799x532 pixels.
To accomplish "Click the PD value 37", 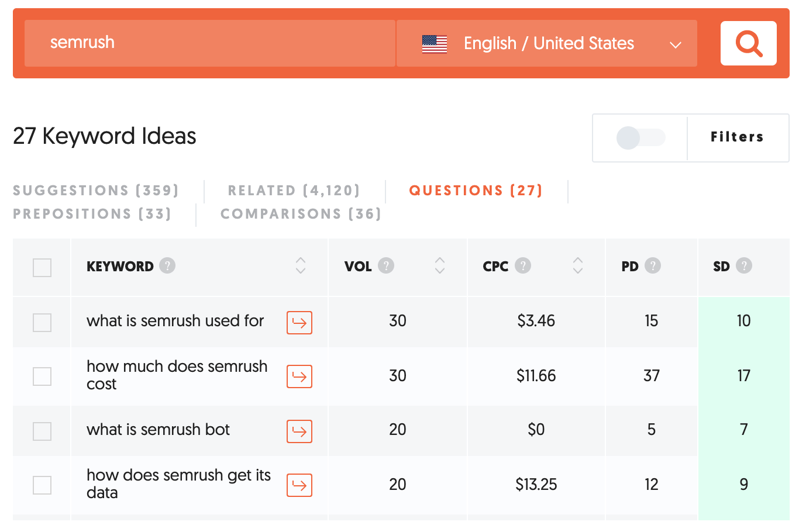I will [652, 376].
